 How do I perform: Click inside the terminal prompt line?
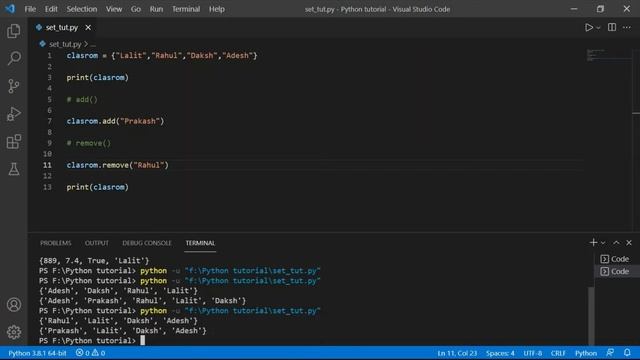click(x=92, y=340)
